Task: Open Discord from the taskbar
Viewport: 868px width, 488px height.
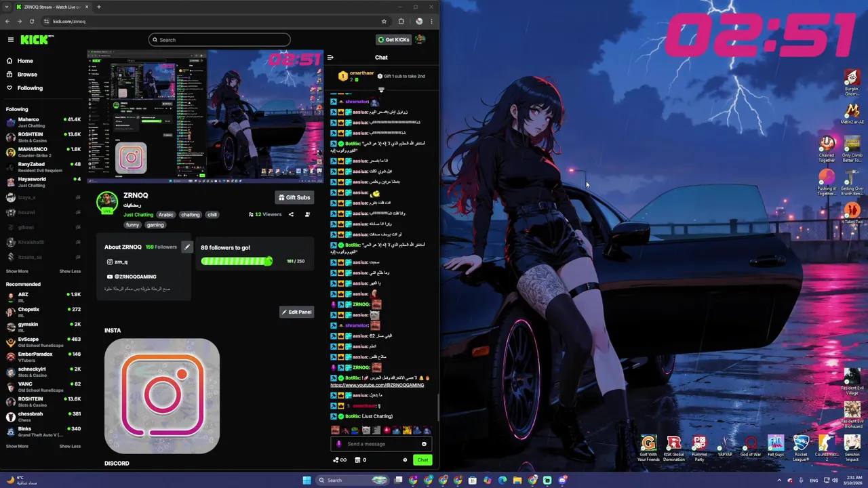Action: (563, 480)
